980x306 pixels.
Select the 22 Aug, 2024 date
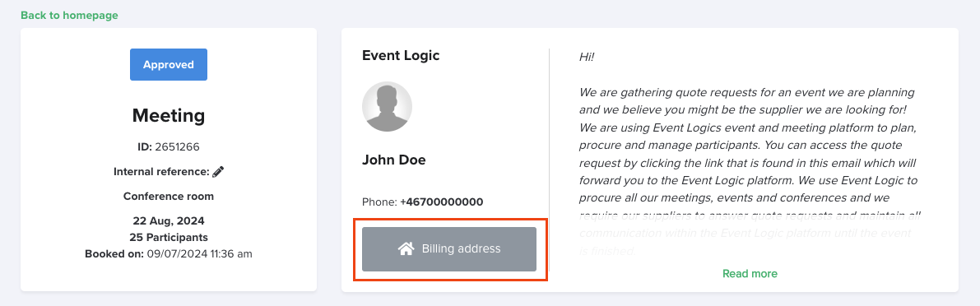coord(169,221)
